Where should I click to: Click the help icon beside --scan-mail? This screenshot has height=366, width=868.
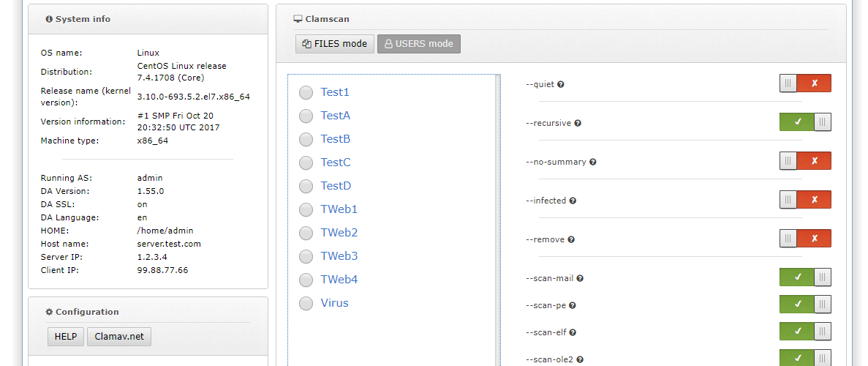(580, 279)
